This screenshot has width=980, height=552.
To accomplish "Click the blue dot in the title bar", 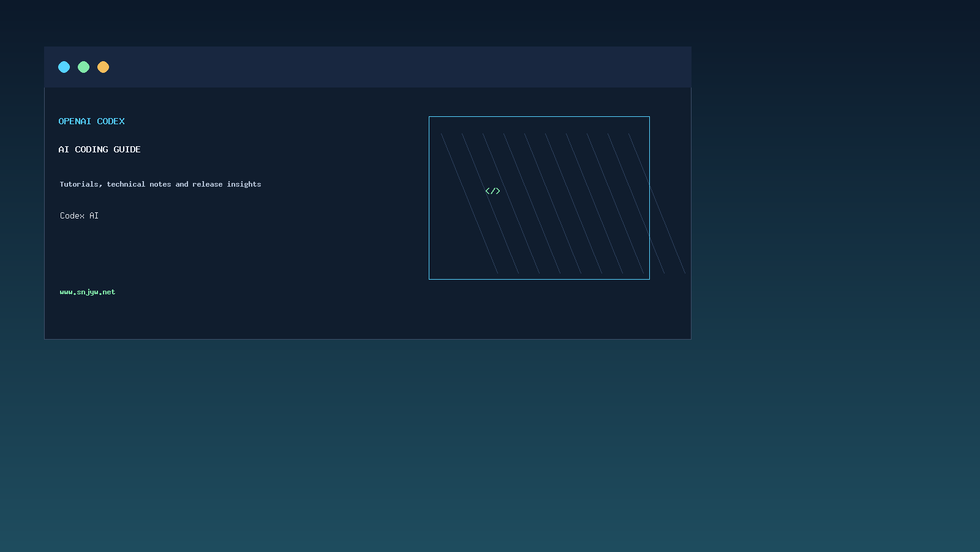I will point(64,67).
